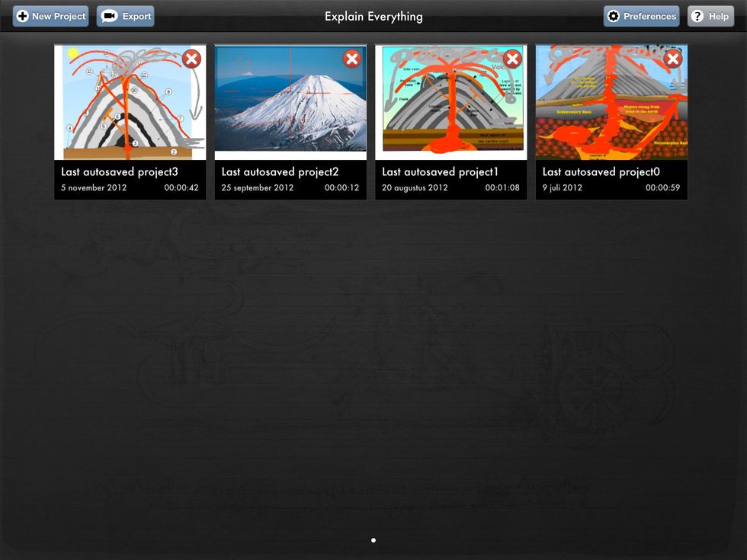Open project2 snowy mountain thumbnail
747x560 pixels.
tap(290, 102)
